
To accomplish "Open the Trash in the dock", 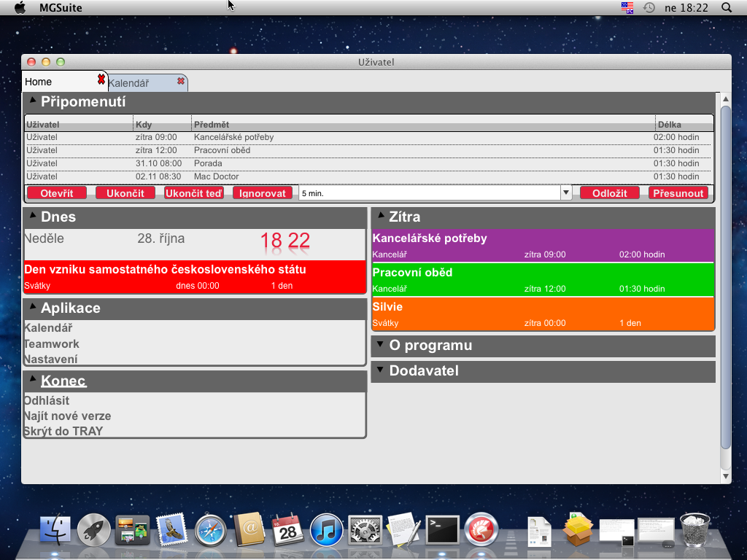I will [694, 529].
